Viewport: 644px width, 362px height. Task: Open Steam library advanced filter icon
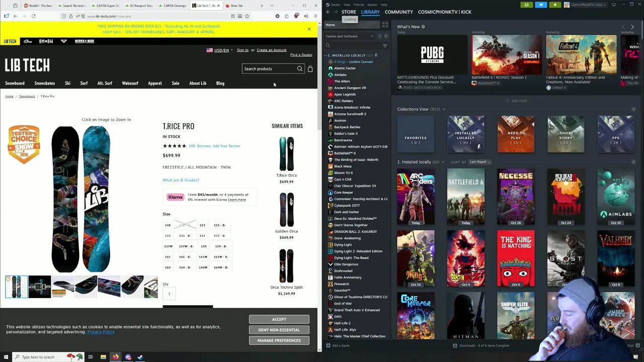click(x=385, y=46)
